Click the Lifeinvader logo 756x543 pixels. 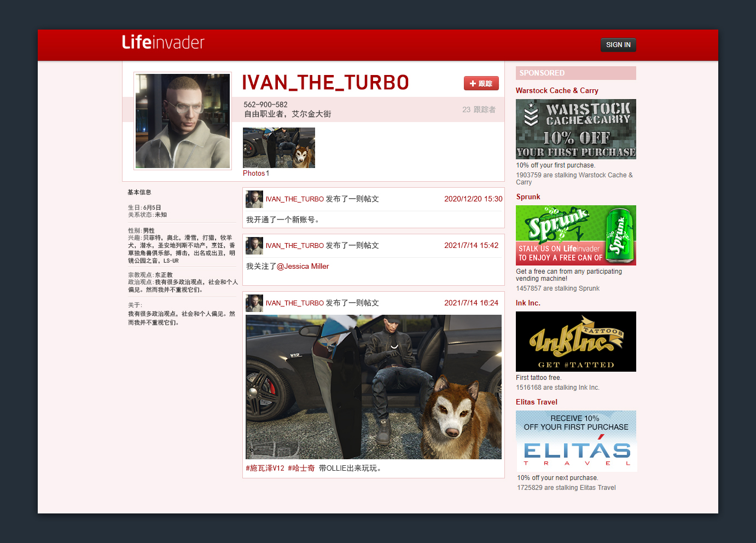tap(163, 42)
